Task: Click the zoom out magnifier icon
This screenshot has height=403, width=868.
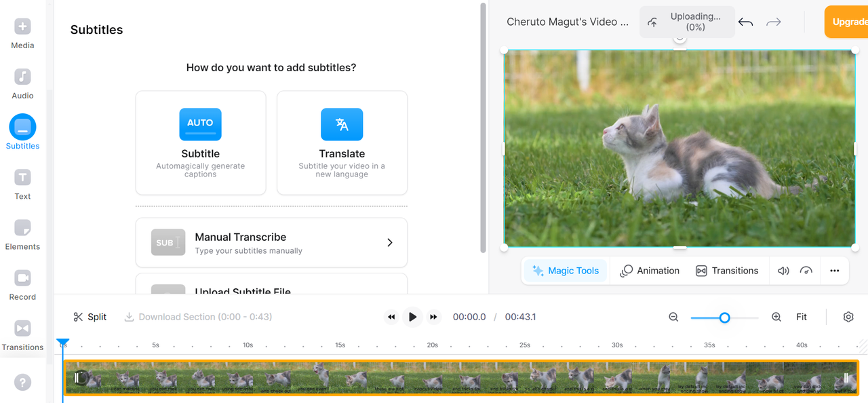Action: [x=673, y=317]
